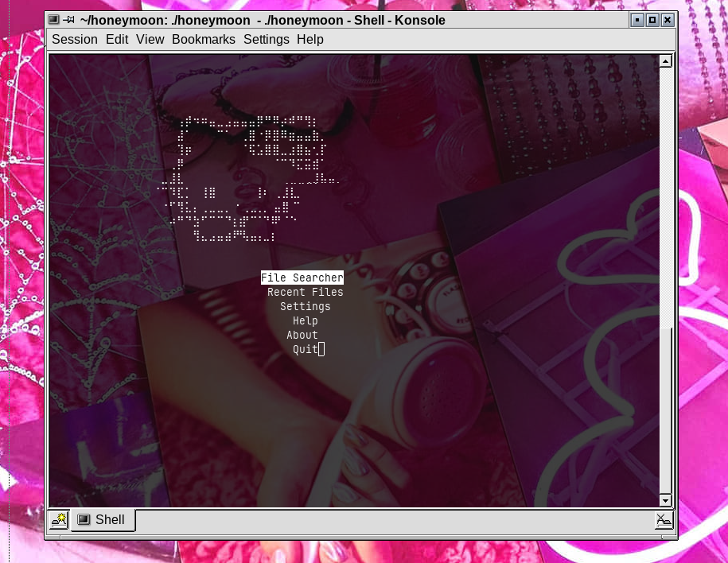Viewport: 728px width, 563px height.
Task: Maximize the Konsole window
Action: [x=652, y=20]
